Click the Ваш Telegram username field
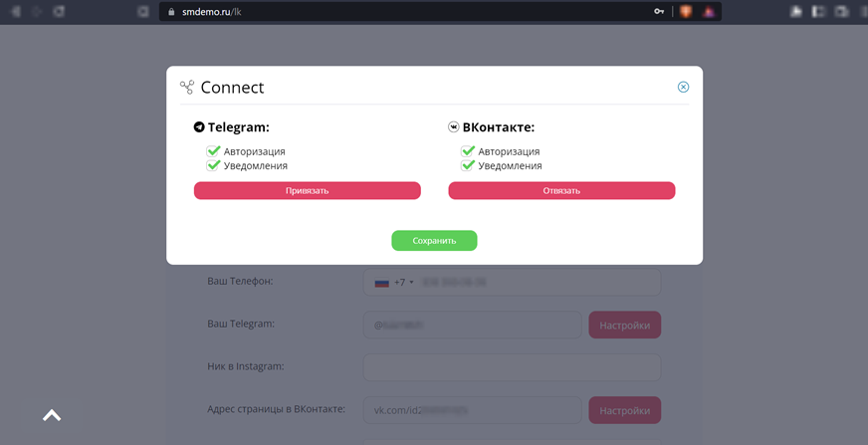The width and height of the screenshot is (868, 445). (472, 325)
